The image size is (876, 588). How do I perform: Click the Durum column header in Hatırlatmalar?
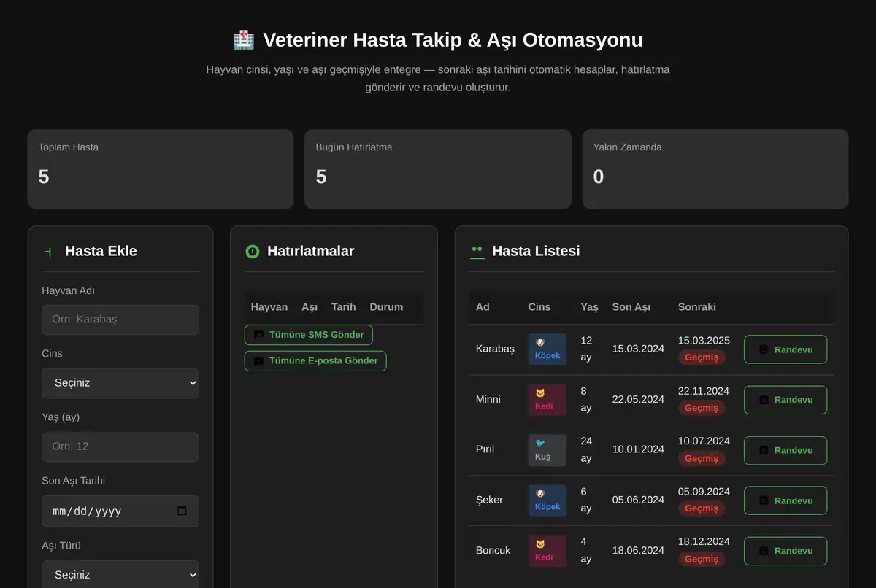(386, 307)
